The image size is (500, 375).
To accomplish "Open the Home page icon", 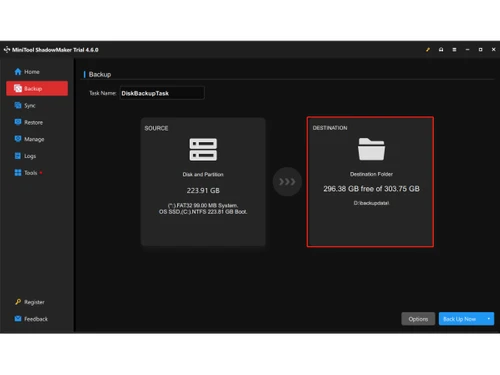I will point(18,72).
